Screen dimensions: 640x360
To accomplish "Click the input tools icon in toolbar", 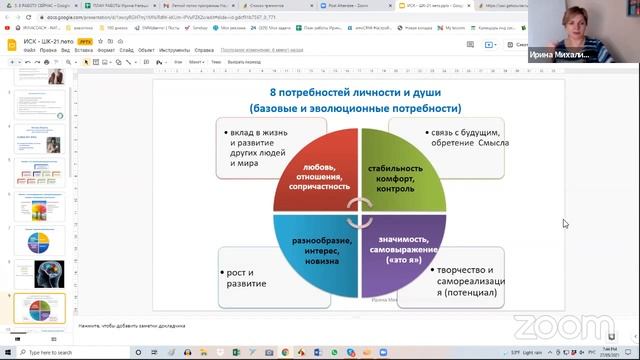I will 159,62.
